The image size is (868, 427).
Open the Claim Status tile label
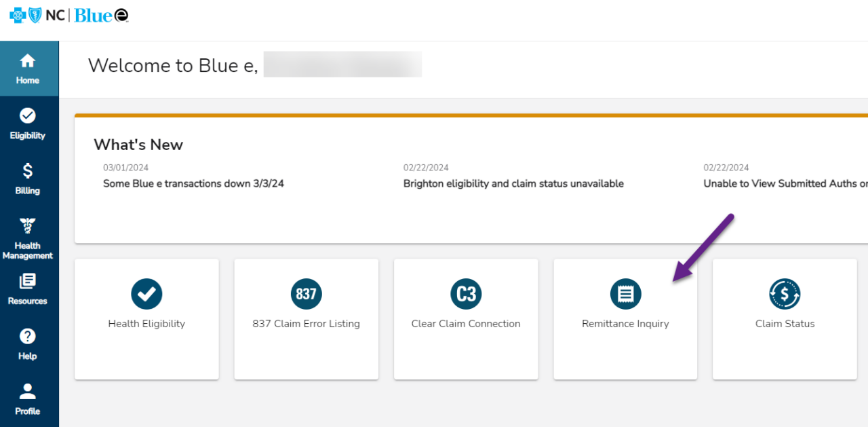[x=785, y=324]
